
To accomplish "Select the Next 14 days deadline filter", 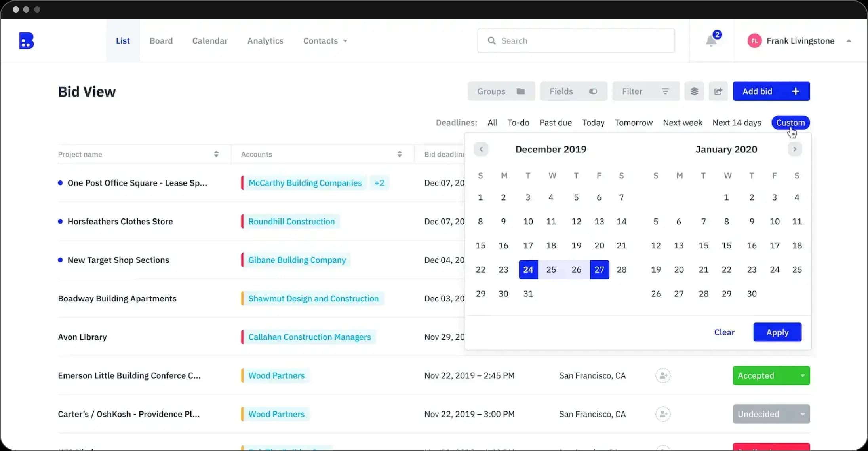I will tap(737, 123).
